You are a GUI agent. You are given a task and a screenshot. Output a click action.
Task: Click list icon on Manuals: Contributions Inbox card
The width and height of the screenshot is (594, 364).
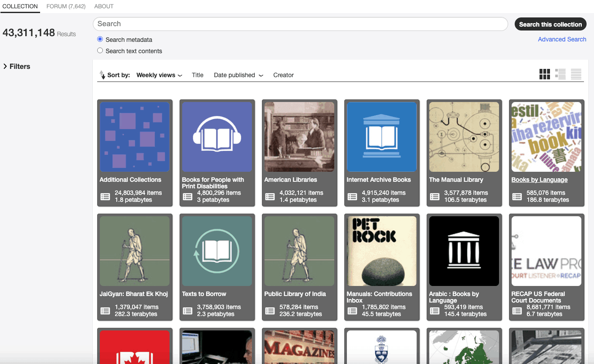(353, 311)
